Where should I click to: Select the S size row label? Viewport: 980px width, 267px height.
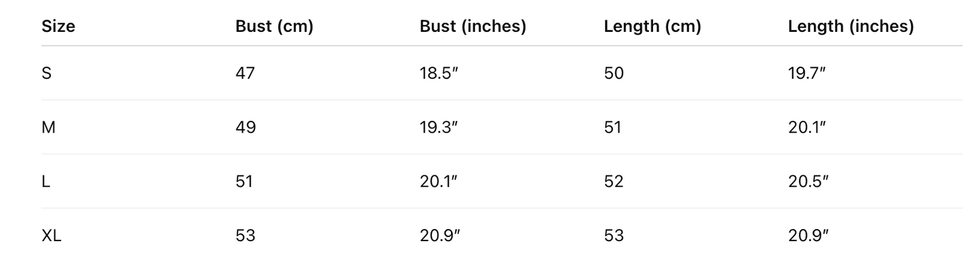[x=47, y=73]
